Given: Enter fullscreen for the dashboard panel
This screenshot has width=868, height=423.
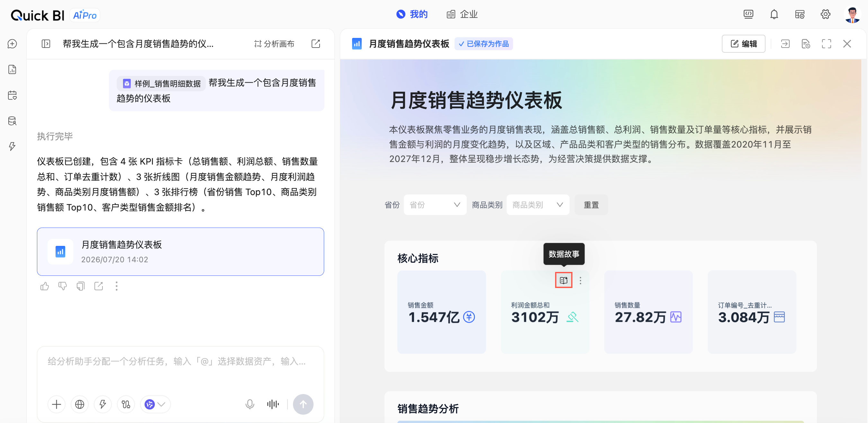Looking at the screenshot, I should pos(826,44).
